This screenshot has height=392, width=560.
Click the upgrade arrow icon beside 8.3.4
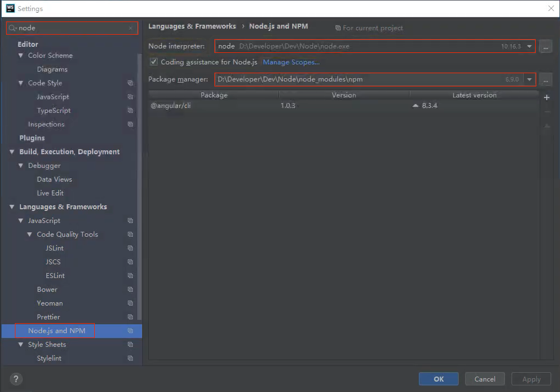(x=416, y=106)
